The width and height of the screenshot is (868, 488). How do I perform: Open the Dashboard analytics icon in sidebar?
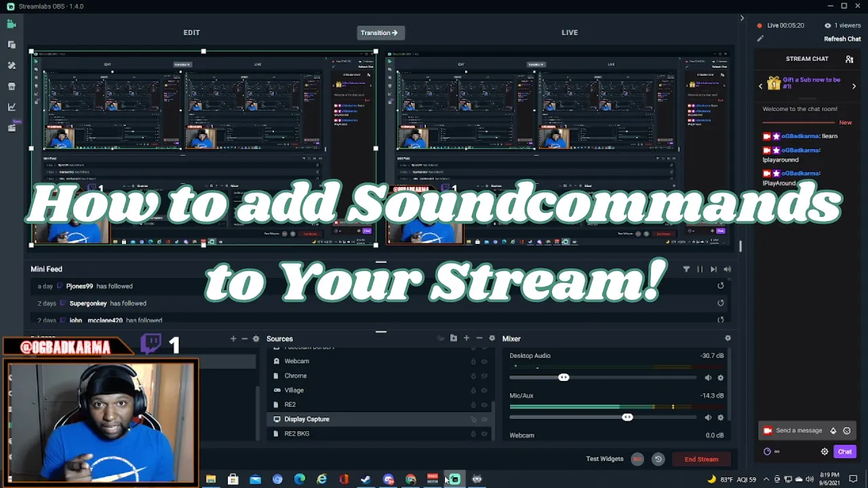click(12, 106)
